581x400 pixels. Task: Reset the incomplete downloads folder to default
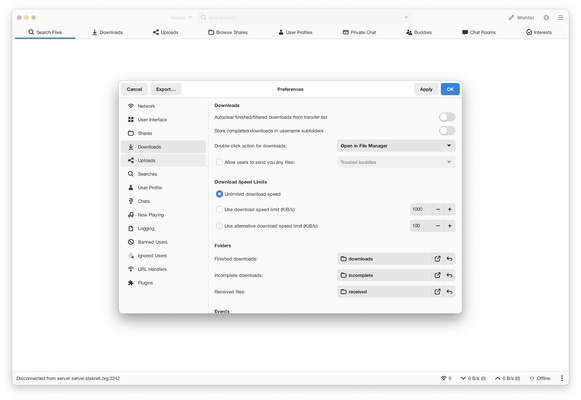tap(449, 275)
